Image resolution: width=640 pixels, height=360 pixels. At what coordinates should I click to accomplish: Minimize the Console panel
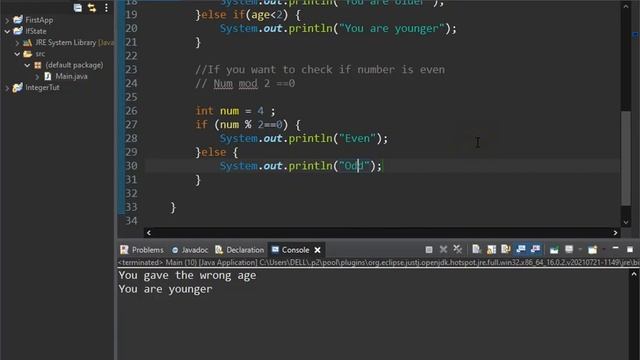pyautogui.click(x=616, y=249)
